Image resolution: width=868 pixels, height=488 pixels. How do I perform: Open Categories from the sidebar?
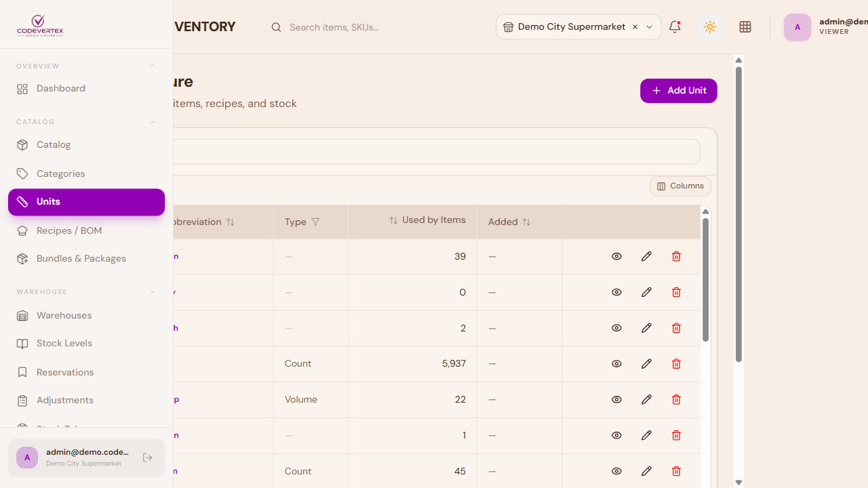86,174
